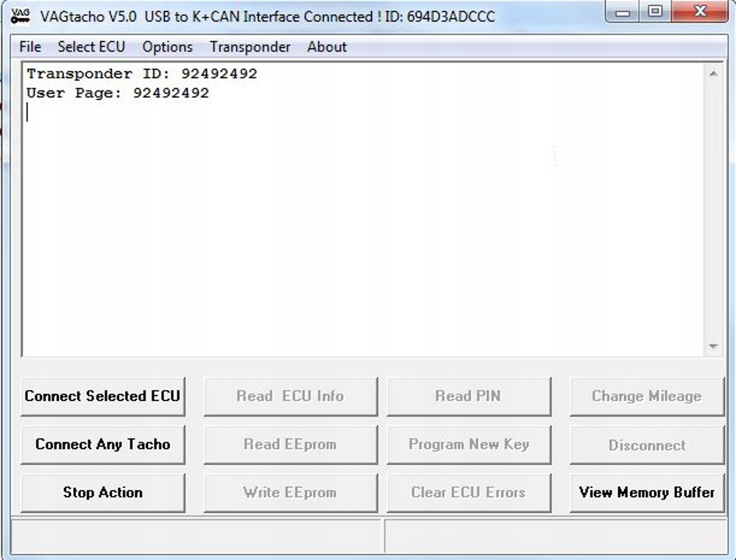This screenshot has width=736, height=560.
Task: Click the Read ECU Info button
Action: pyautogui.click(x=291, y=397)
